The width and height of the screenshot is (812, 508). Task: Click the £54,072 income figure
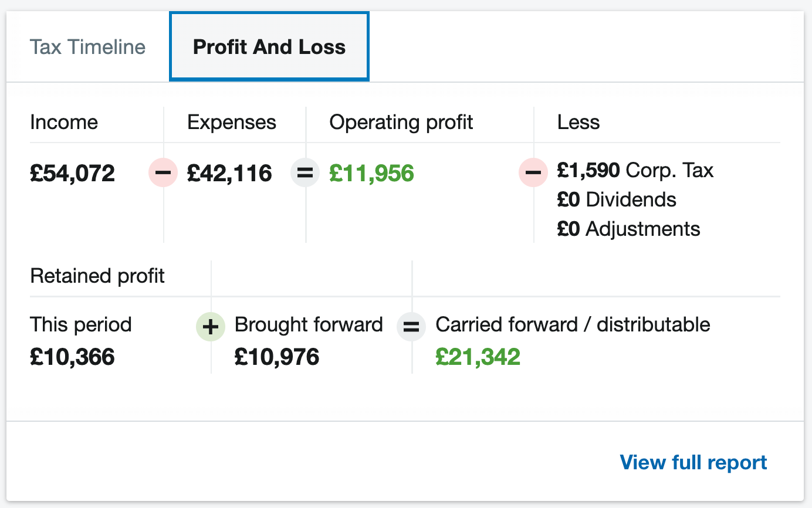coord(72,173)
